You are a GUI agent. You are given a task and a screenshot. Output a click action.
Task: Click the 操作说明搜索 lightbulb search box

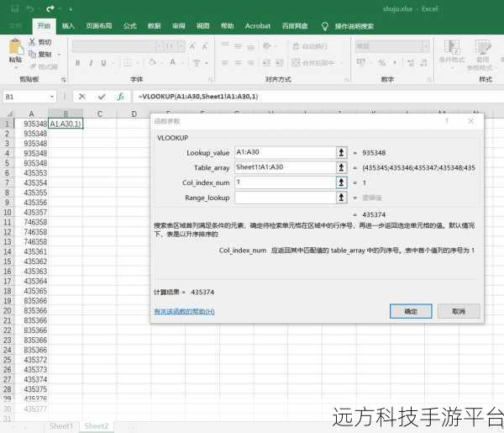click(348, 26)
